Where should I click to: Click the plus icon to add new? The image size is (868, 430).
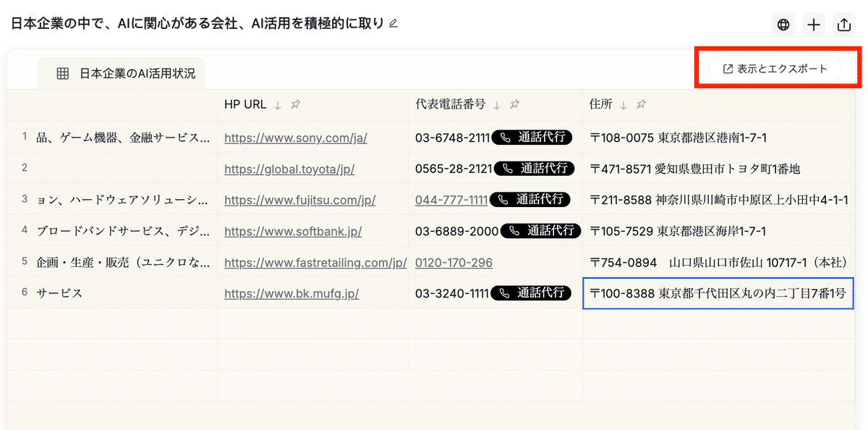point(814,25)
